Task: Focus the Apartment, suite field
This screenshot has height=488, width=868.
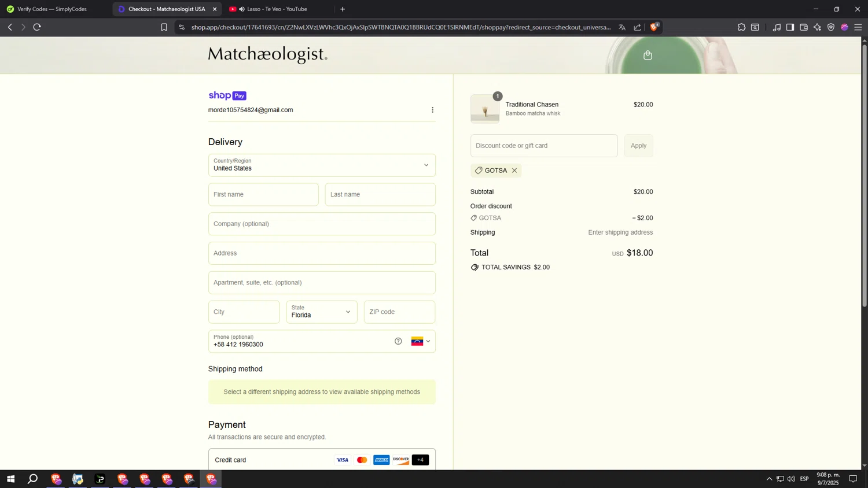Action: point(322,283)
